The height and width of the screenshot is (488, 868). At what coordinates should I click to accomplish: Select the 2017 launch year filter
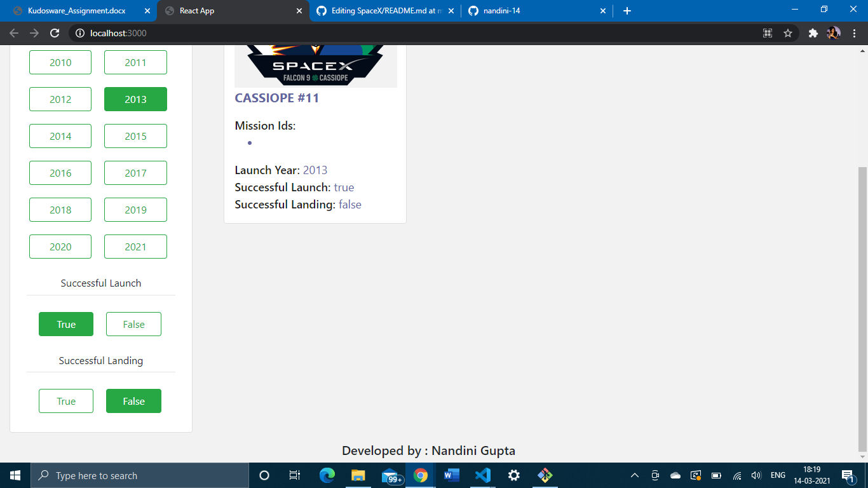[135, 173]
